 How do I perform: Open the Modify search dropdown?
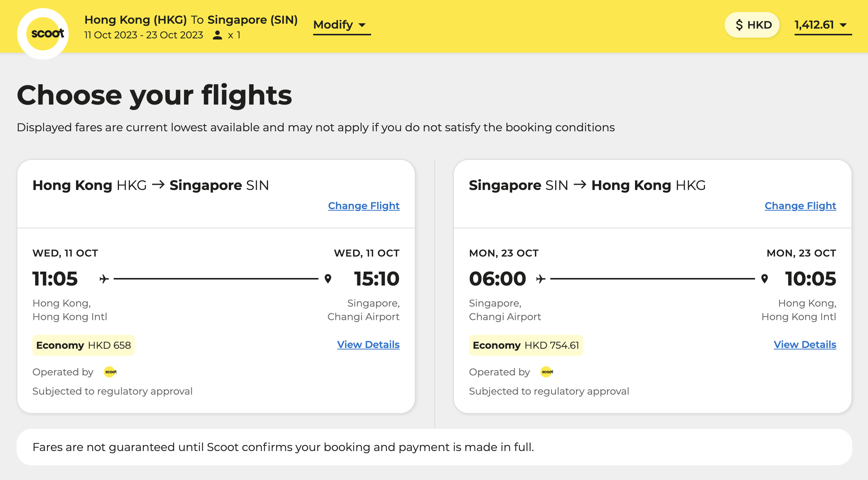pos(341,25)
